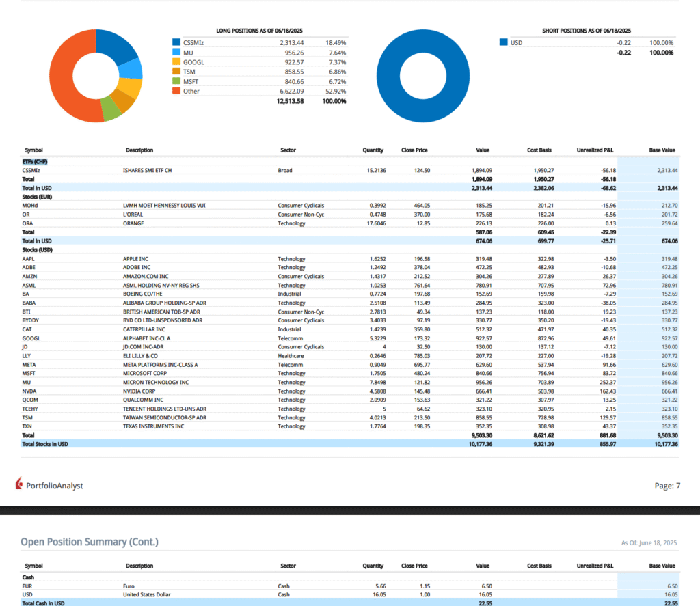Click the 'BRITISH AMERICAN TOB-SP ADR' description

pos(161,312)
